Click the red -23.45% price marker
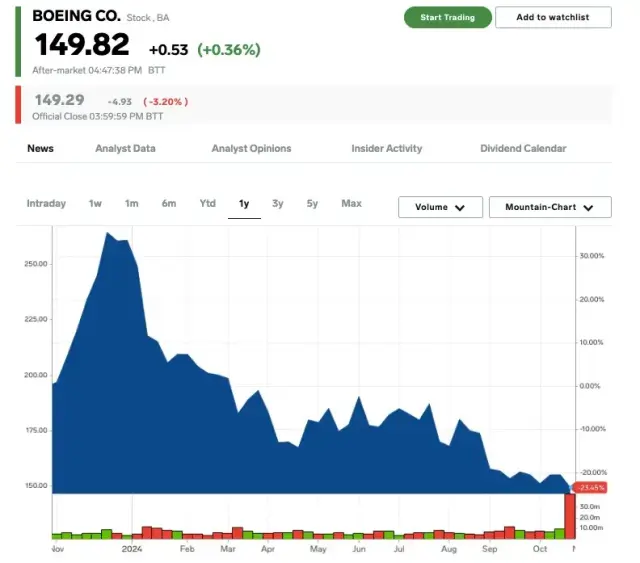The width and height of the screenshot is (640, 563). [x=592, y=487]
